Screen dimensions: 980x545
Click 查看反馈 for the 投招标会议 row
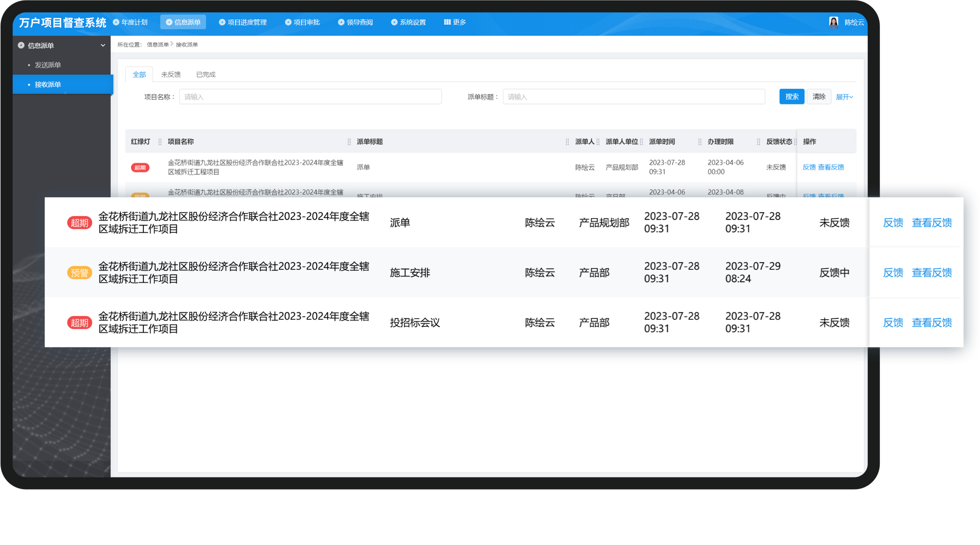tap(932, 323)
